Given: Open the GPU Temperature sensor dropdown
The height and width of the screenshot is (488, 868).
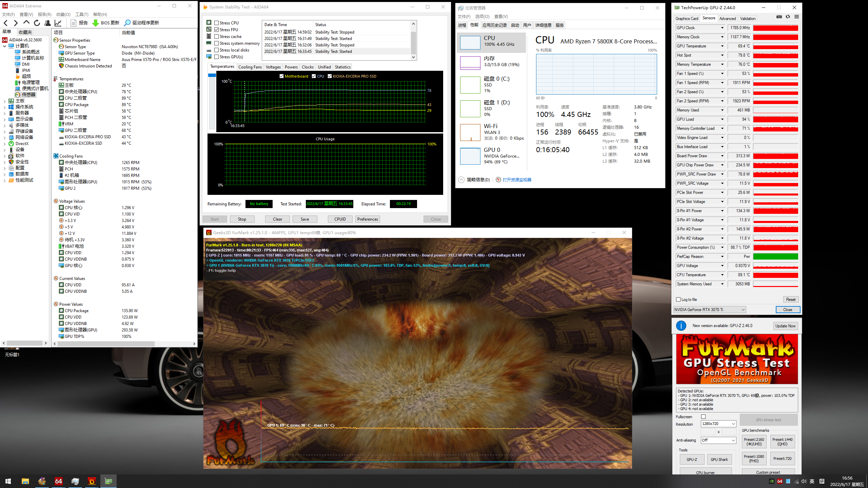Looking at the screenshot, I should [722, 46].
